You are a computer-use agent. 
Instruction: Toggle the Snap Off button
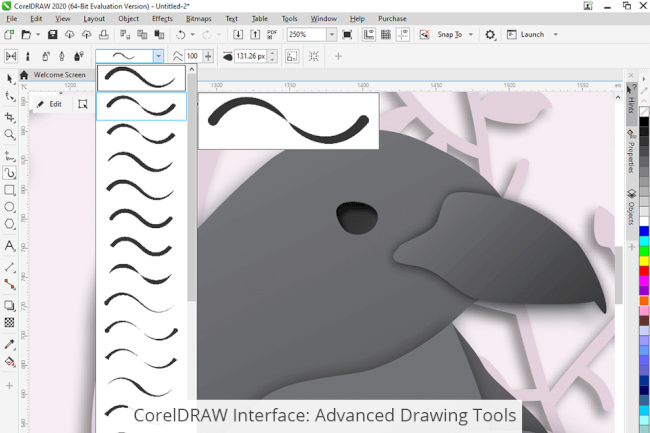tap(424, 34)
